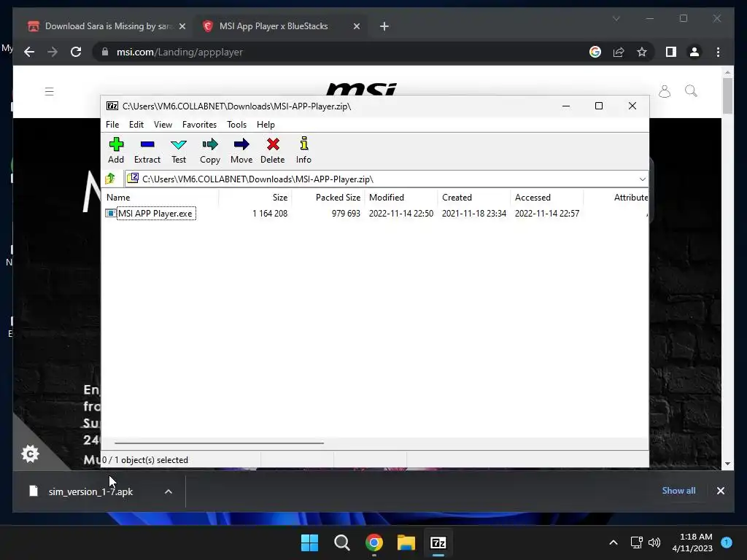747x560 pixels.
Task: Open the search tabs chevron in Chrome
Action: 616,18
